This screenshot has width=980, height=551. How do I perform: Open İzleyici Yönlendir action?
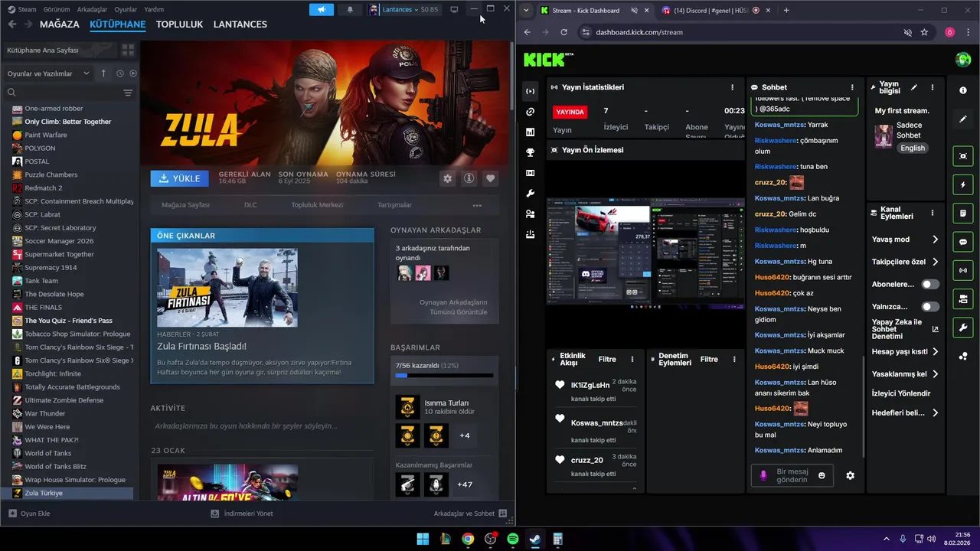click(x=901, y=393)
